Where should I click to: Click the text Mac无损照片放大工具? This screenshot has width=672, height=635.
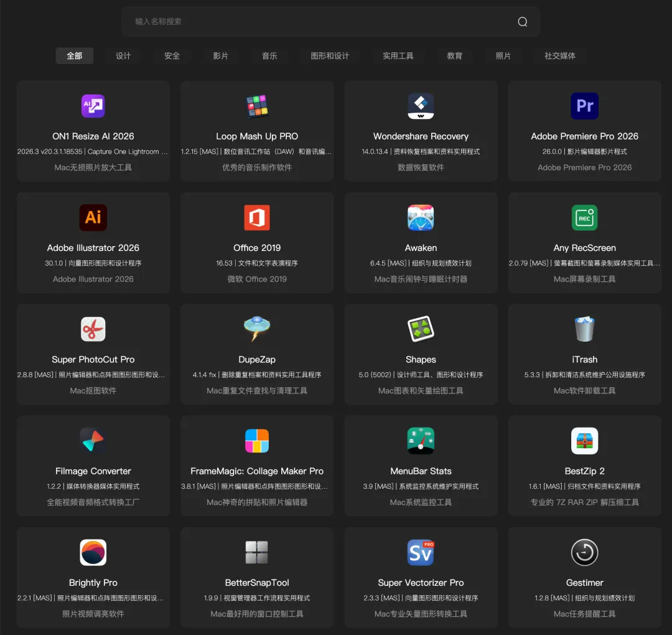pos(93,167)
